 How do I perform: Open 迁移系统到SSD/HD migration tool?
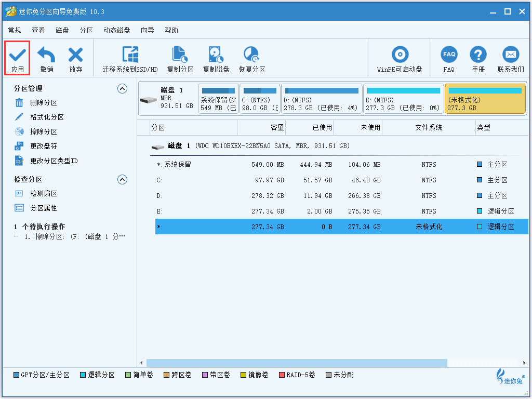130,59
